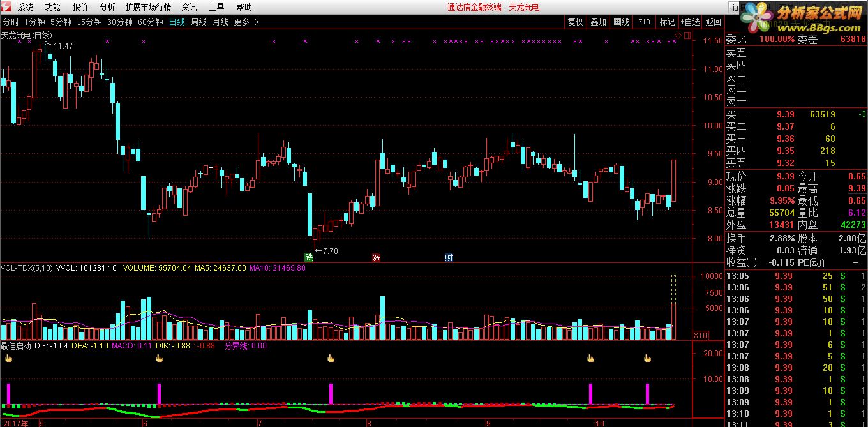Image resolution: width=868 pixels, height=427 pixels.
Task: Click the MA10: 21465.80 volume label
Action: coord(278,268)
